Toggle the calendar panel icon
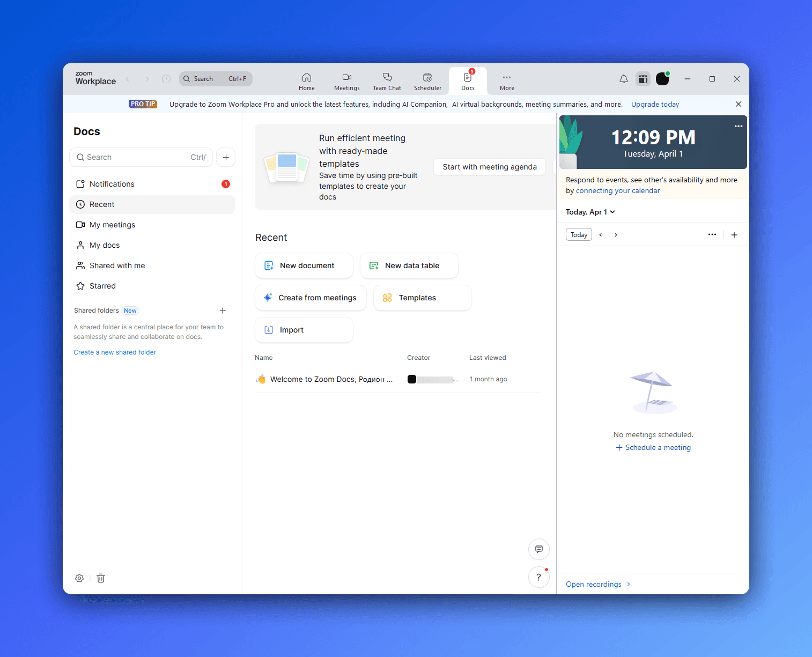Viewport: 812px width, 657px height. [643, 79]
